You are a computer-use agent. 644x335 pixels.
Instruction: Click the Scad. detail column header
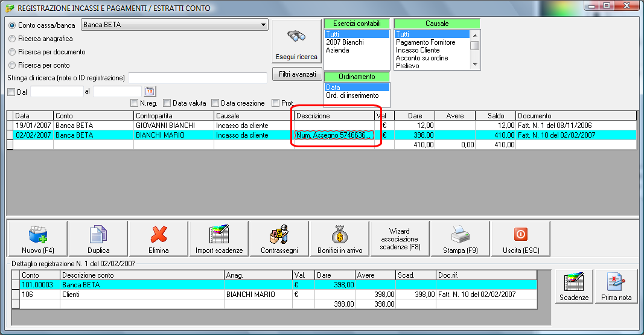click(x=416, y=275)
